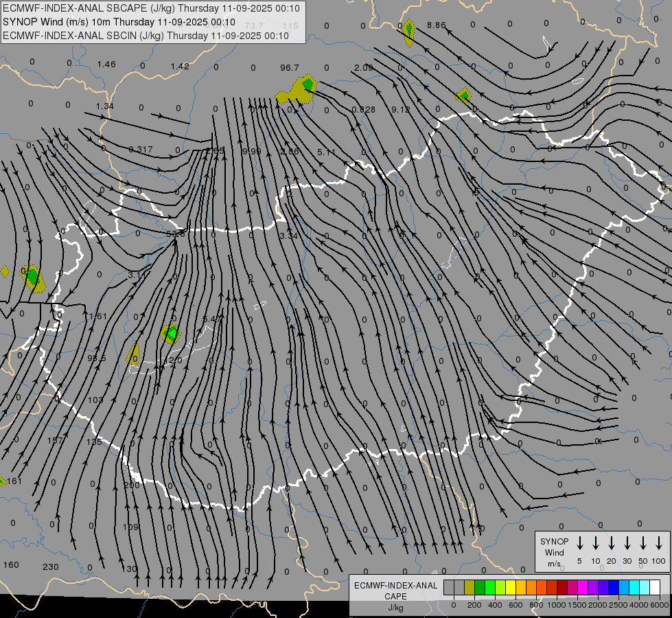Screen dimensions: 672x618
Task: Click the wind arrow above the 100 m/s label
Action: tap(659, 543)
